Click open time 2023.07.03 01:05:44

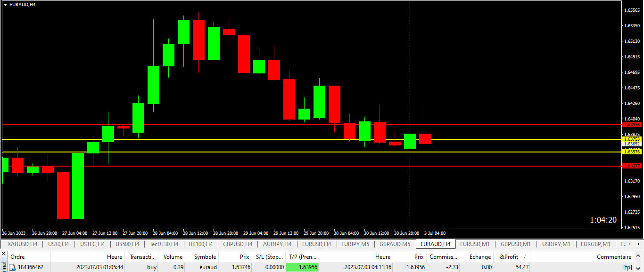click(x=99, y=267)
